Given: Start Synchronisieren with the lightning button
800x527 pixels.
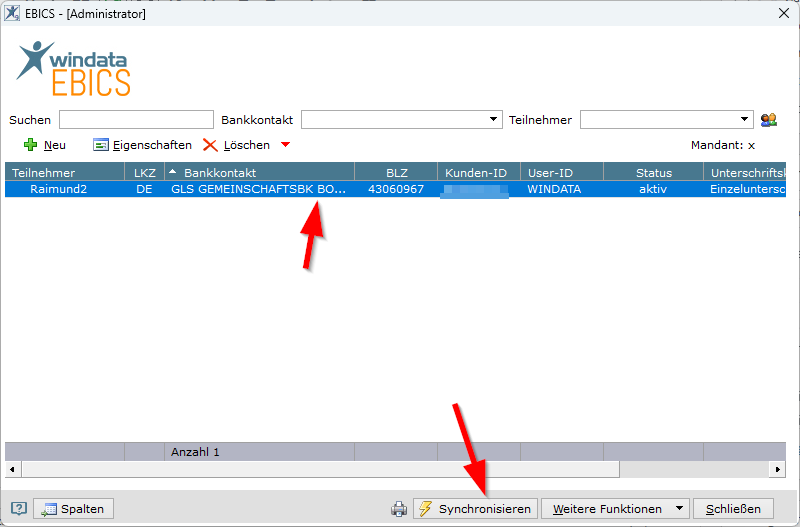Looking at the screenshot, I should tap(474, 509).
